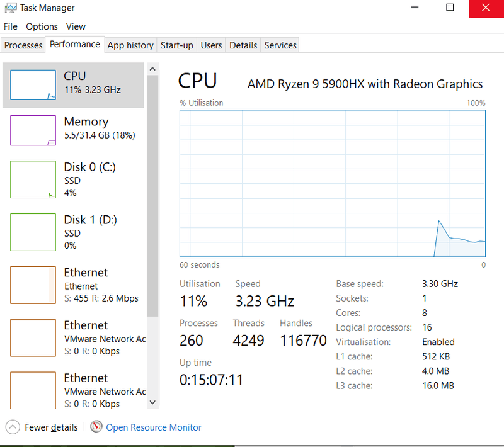
Task: Open the Options menu
Action: click(x=42, y=26)
